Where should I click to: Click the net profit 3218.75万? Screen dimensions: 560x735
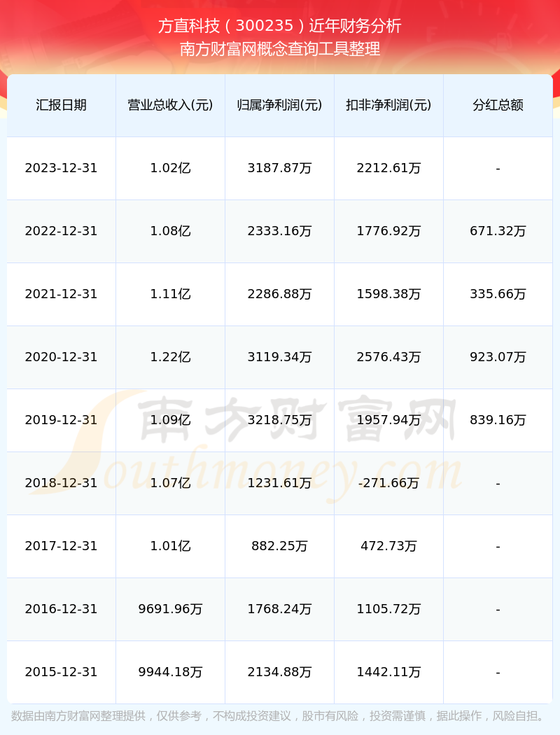pyautogui.click(x=280, y=420)
